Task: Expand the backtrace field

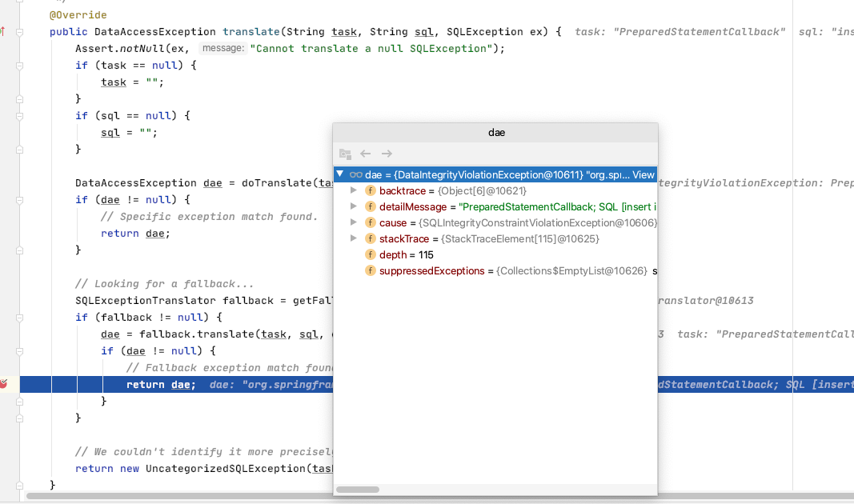Action: 354,190
